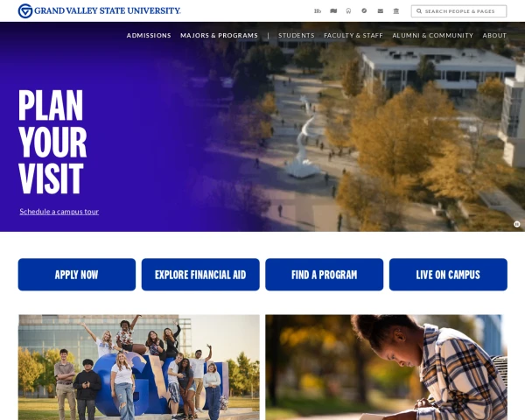Click the search magnifier icon

click(419, 11)
